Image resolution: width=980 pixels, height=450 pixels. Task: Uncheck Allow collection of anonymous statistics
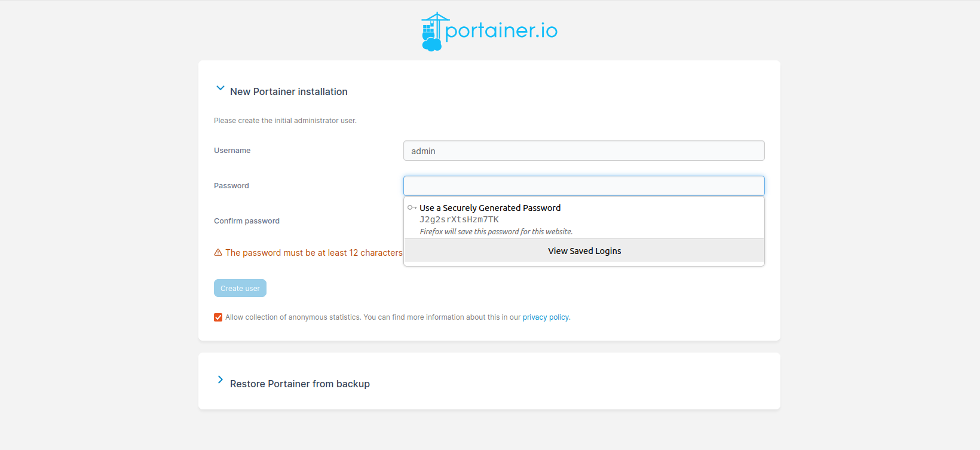pyautogui.click(x=218, y=317)
